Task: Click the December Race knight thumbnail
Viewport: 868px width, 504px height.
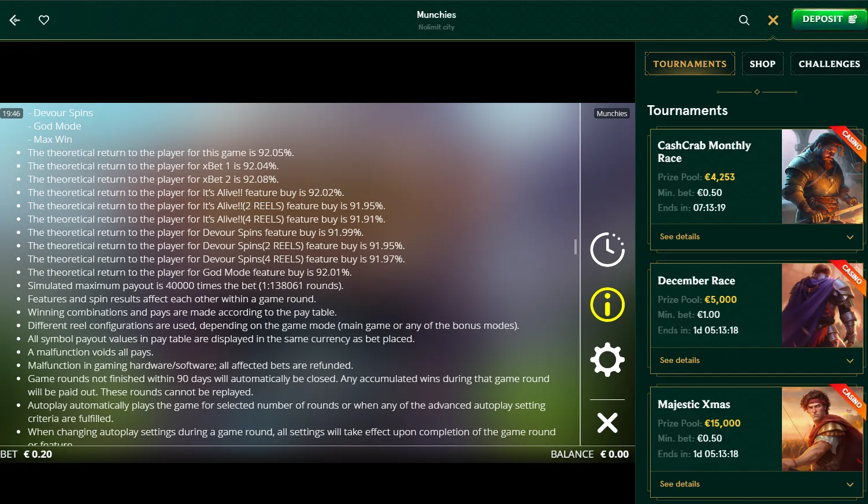Action: 822,305
